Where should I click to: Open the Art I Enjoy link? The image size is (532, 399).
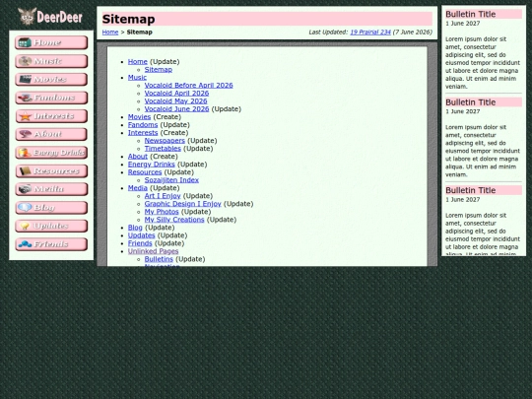tap(163, 196)
